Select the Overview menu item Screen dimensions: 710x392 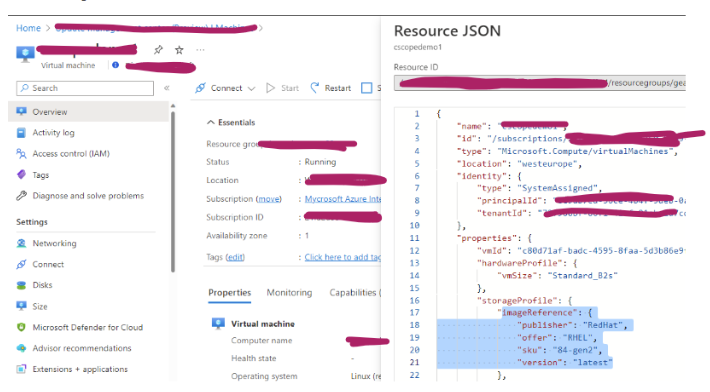click(88, 112)
